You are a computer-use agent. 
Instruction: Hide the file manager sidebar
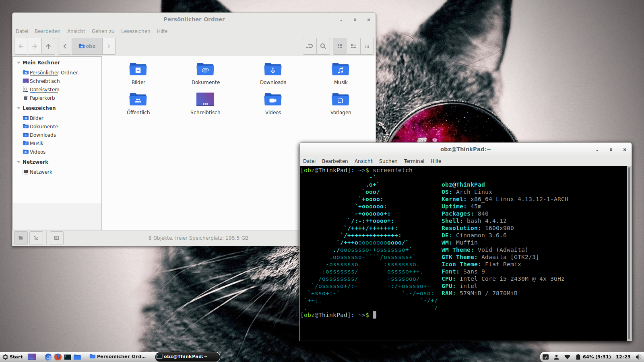click(x=57, y=238)
